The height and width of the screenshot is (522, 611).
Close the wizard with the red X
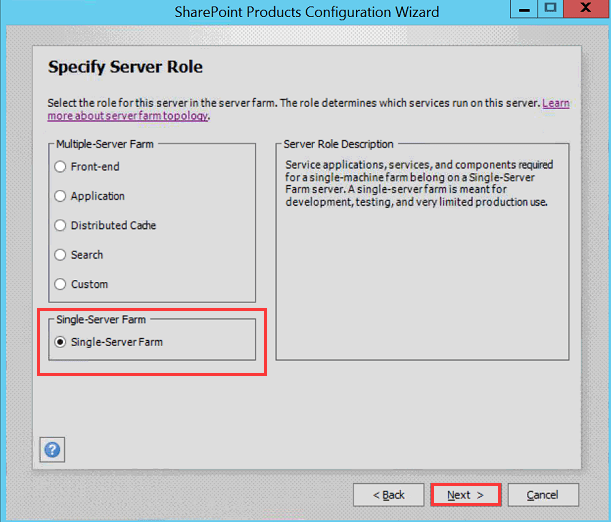[586, 9]
